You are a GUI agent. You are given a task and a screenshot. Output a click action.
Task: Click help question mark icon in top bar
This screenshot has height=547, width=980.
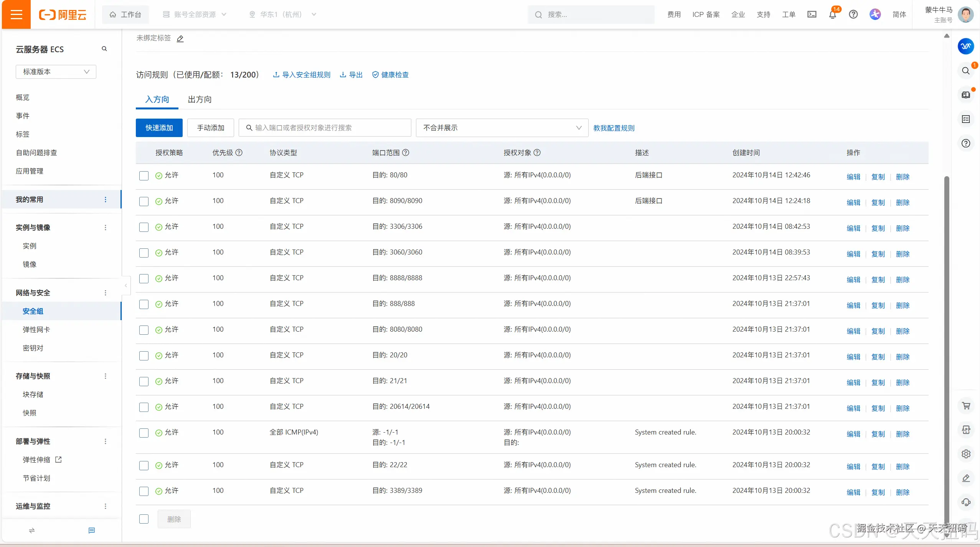pyautogui.click(x=853, y=15)
